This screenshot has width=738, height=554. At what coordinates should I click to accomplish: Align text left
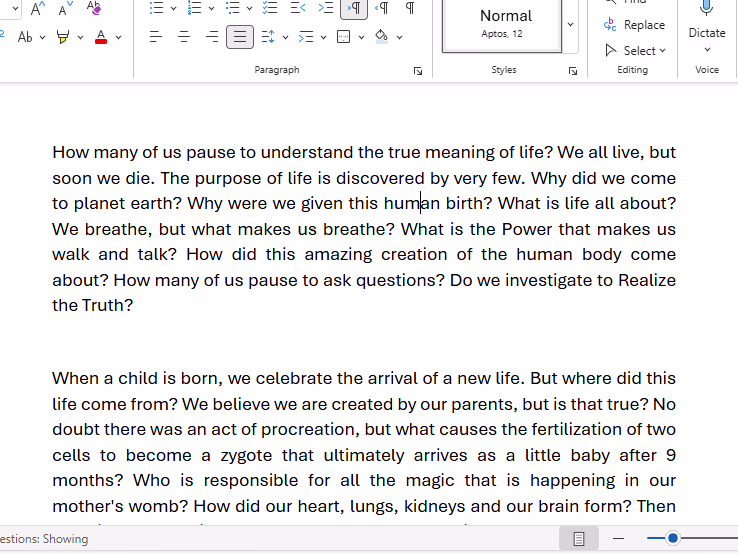point(155,37)
